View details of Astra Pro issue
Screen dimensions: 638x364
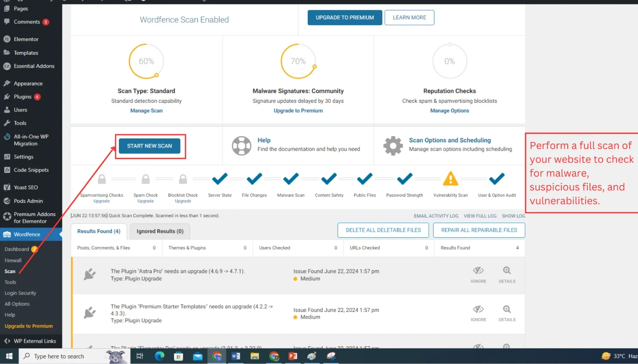[x=507, y=275]
